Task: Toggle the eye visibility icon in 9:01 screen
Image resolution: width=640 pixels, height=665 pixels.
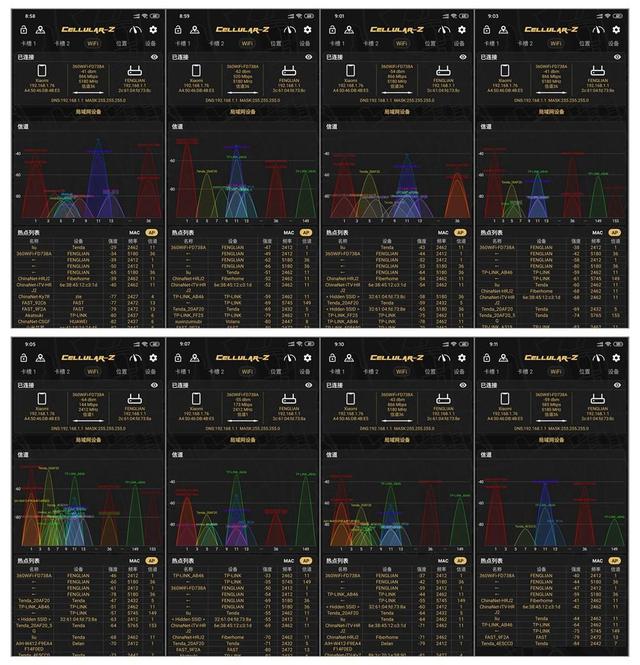Action: pyautogui.click(x=463, y=57)
